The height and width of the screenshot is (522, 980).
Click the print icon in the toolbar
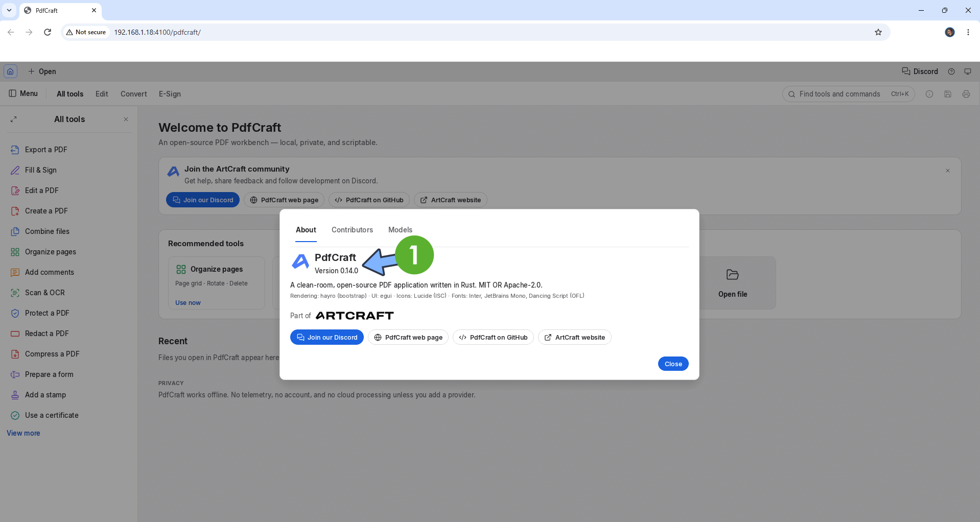(966, 94)
